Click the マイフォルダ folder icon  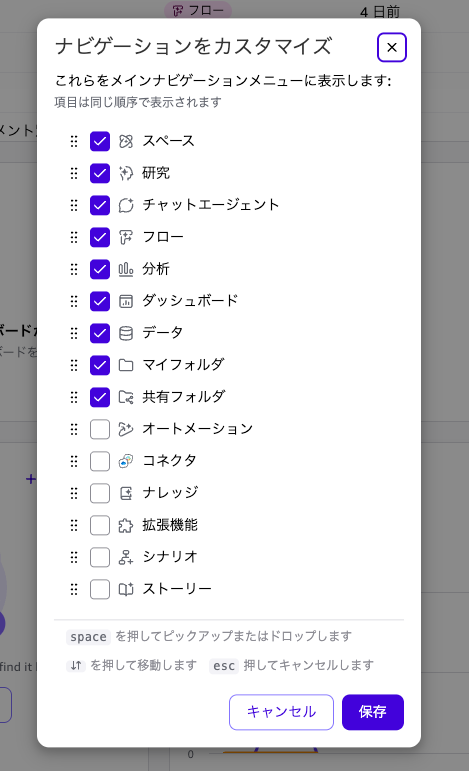(x=126, y=365)
